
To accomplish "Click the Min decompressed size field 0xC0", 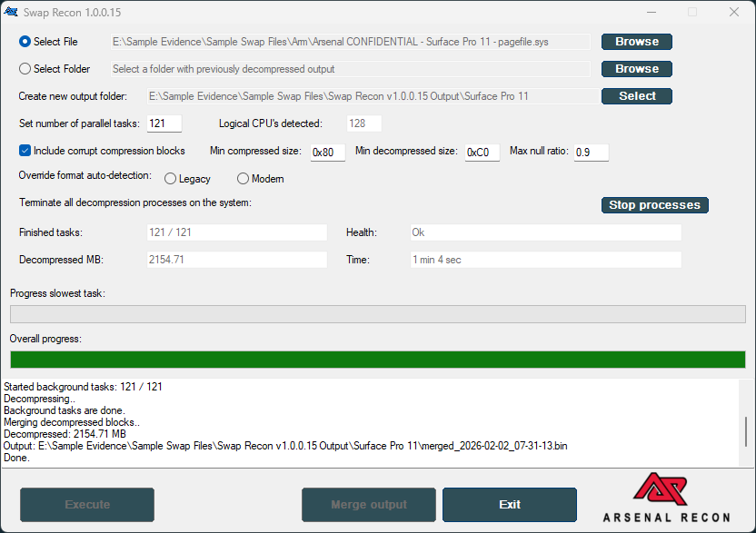I will click(482, 153).
